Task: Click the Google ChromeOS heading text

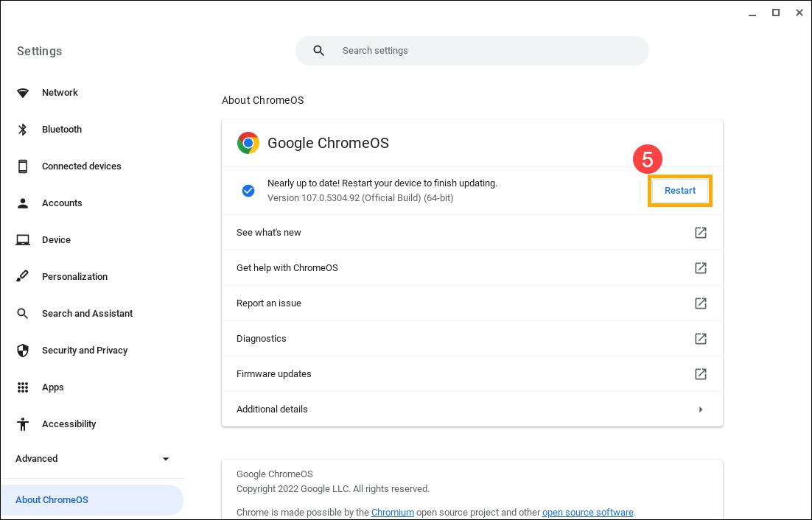Action: [328, 143]
